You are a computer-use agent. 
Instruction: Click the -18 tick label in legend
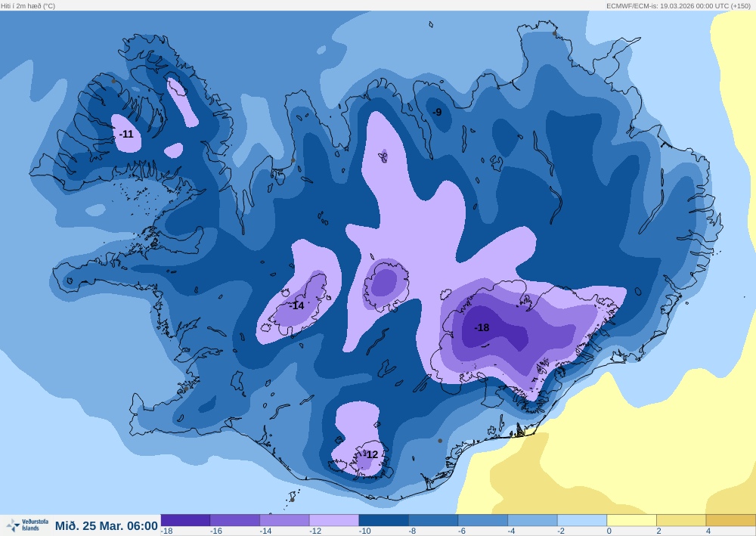point(167,531)
